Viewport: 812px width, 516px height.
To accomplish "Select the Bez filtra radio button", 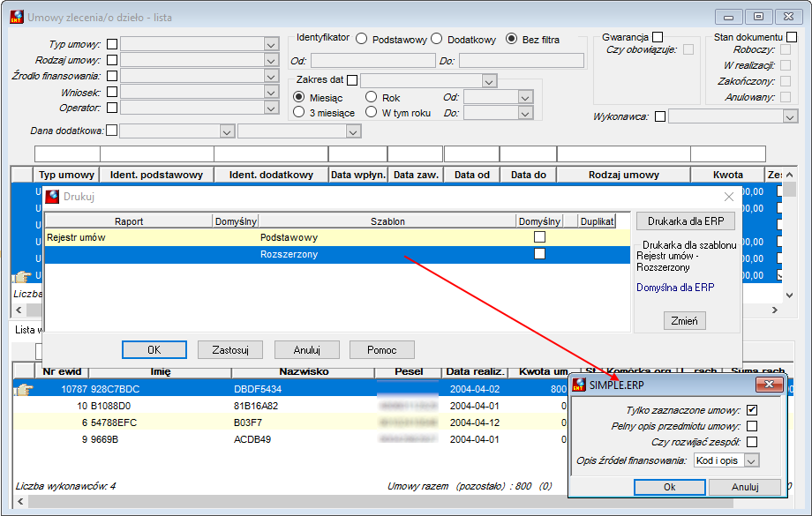I will point(511,39).
